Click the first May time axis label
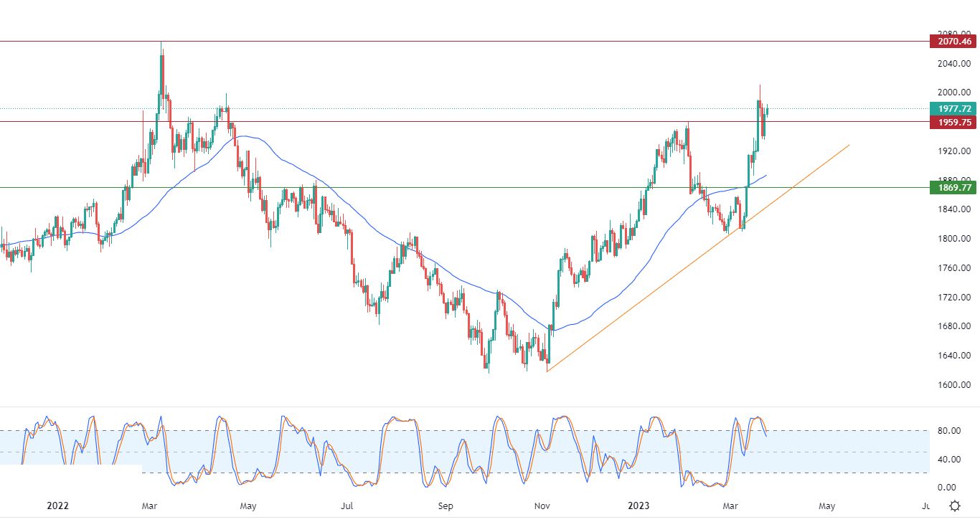This screenshot has width=980, height=522. tap(248, 506)
